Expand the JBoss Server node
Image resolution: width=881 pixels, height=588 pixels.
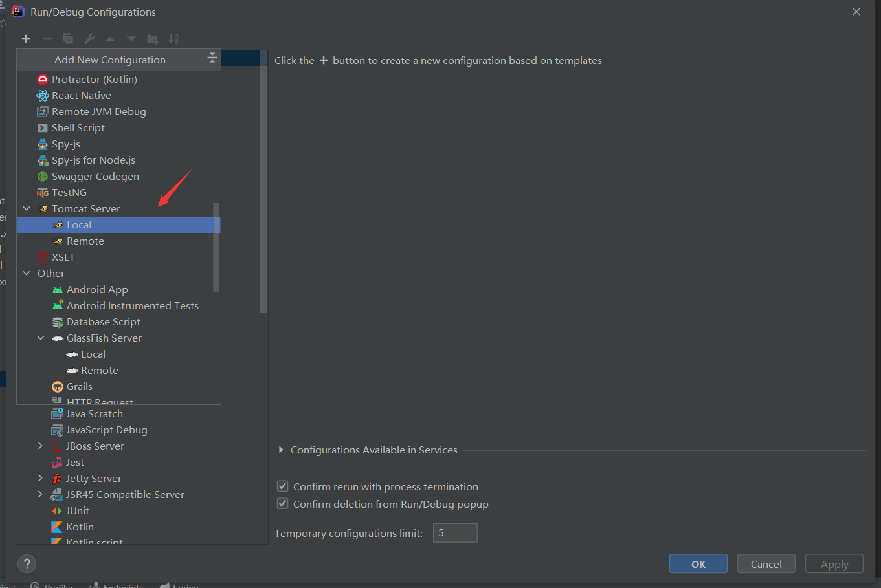40,446
